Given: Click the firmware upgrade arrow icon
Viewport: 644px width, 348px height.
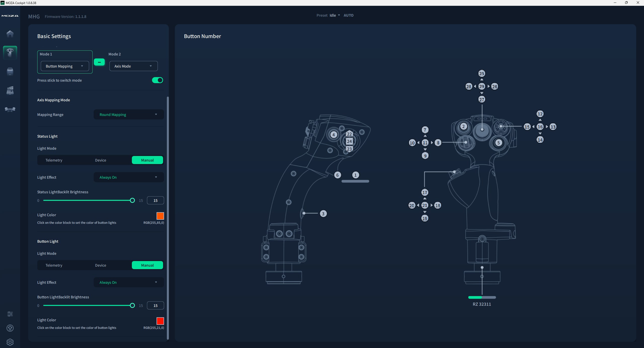Looking at the screenshot, I should point(10,328).
